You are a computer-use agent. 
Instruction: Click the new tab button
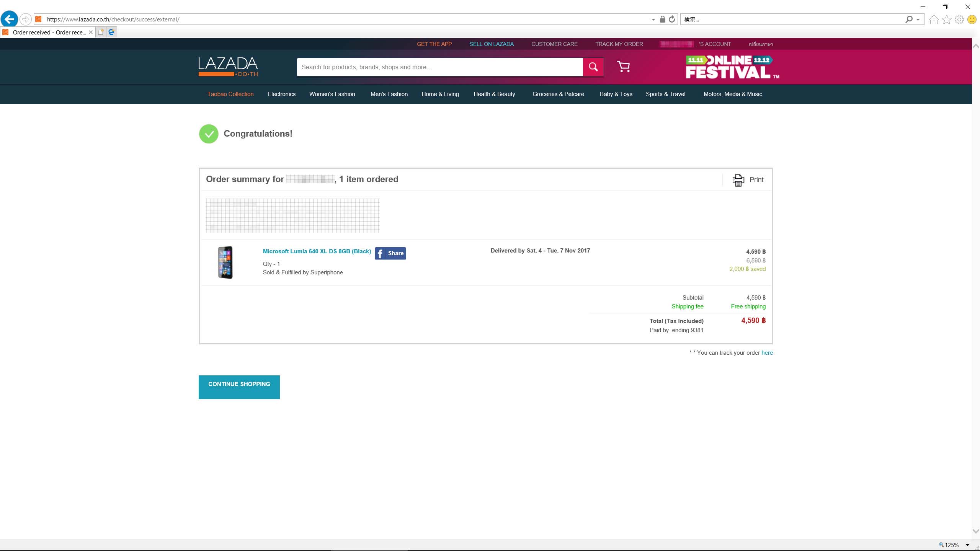tap(101, 33)
